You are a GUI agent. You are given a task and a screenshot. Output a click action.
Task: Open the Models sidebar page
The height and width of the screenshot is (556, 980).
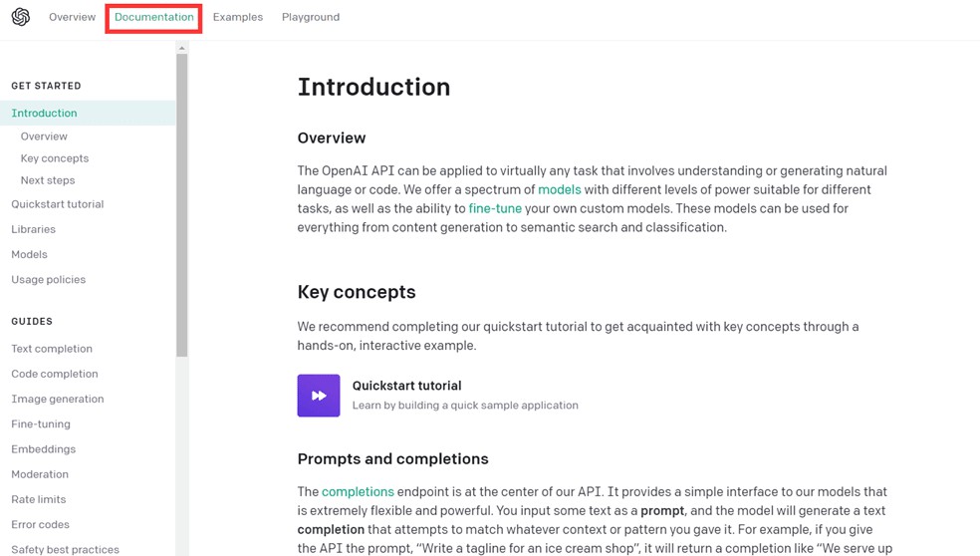coord(29,254)
